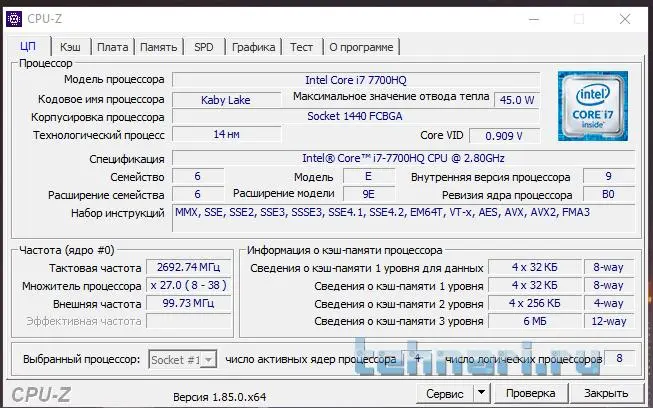
Task: Open the О программе tab
Action: [x=361, y=47]
